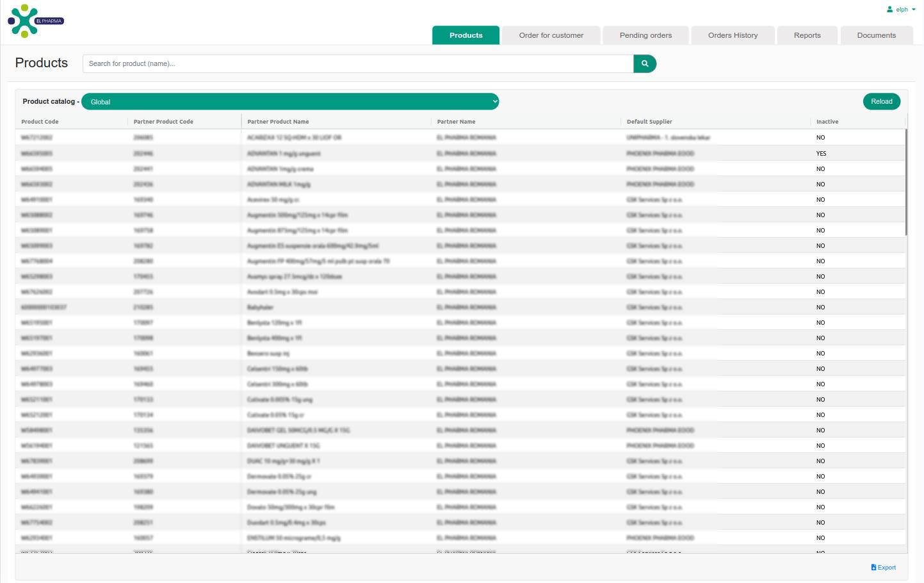Click the Export link
The image size is (924, 583).
click(887, 568)
